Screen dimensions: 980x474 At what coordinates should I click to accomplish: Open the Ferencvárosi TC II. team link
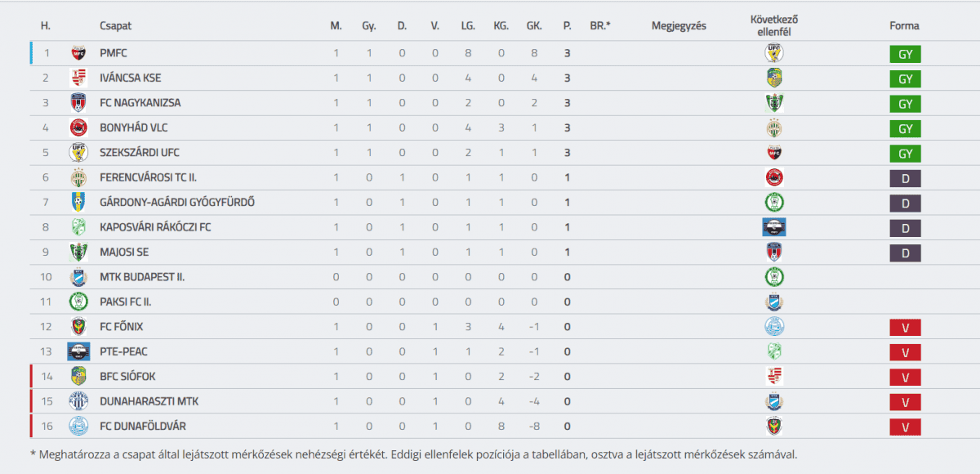click(x=146, y=177)
